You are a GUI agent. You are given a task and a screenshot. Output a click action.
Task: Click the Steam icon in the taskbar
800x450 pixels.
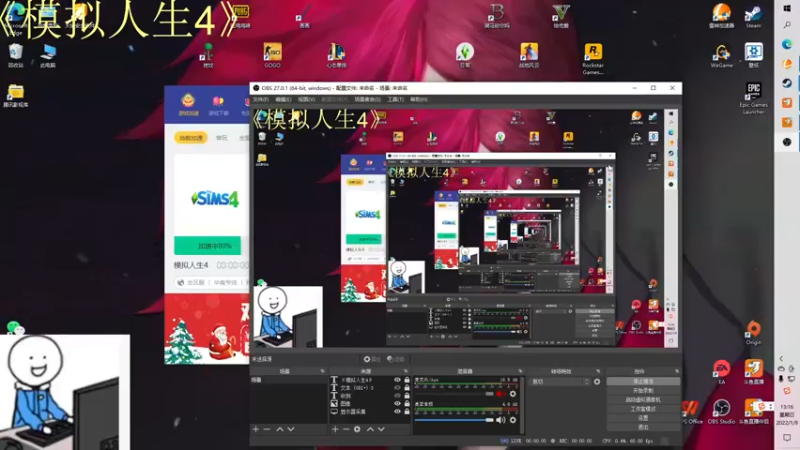coord(787,83)
